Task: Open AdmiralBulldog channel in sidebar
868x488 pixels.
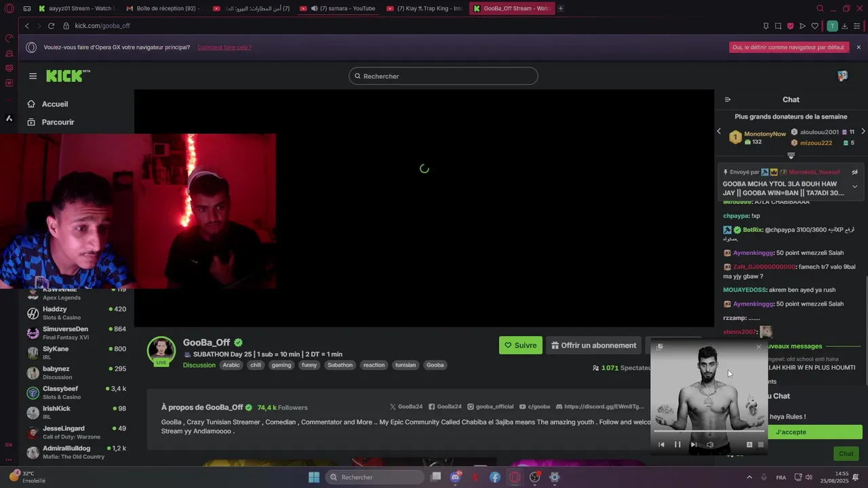Action: coord(76,452)
